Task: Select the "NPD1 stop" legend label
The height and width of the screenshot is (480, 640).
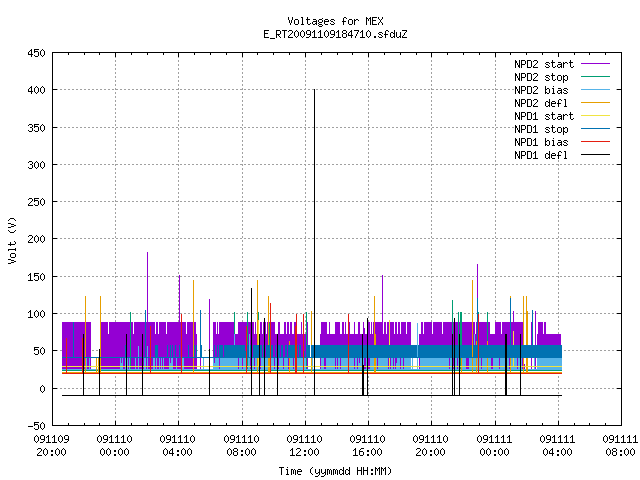Action: tap(541, 129)
